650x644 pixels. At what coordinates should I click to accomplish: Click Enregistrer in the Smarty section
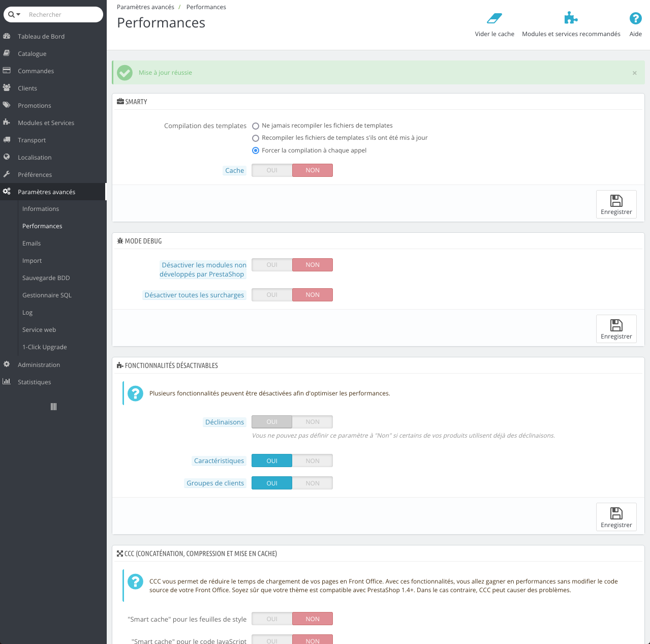pyautogui.click(x=616, y=204)
